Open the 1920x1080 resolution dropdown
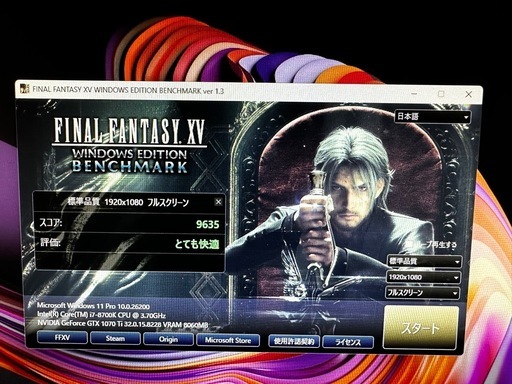This screenshot has height=384, width=512. [x=424, y=277]
